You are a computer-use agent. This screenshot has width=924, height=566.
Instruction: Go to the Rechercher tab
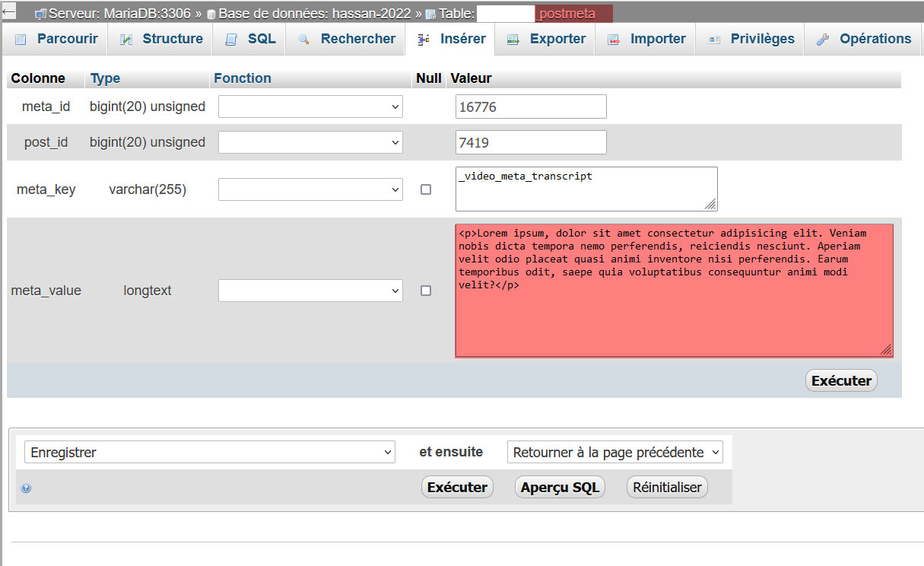(345, 40)
